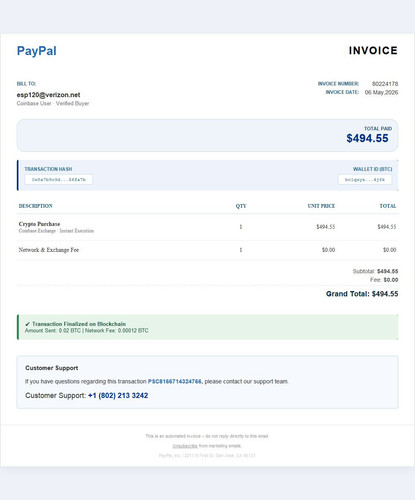Image resolution: width=415 pixels, height=500 pixels.
Task: Click the Grand Total amount
Action: [362, 294]
